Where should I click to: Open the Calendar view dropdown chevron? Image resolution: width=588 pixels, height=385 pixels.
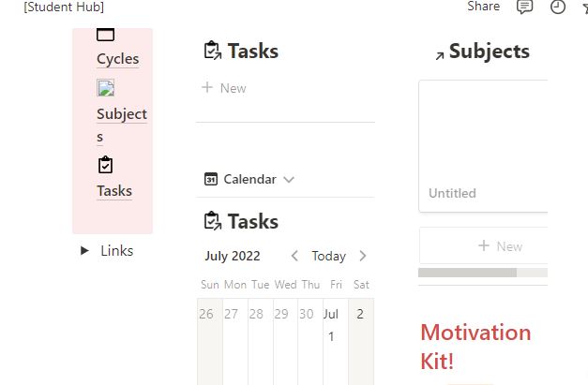tap(289, 179)
